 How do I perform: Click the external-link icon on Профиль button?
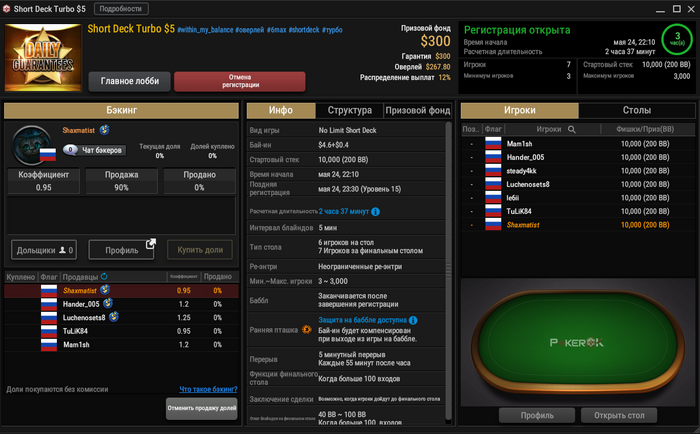(x=151, y=244)
